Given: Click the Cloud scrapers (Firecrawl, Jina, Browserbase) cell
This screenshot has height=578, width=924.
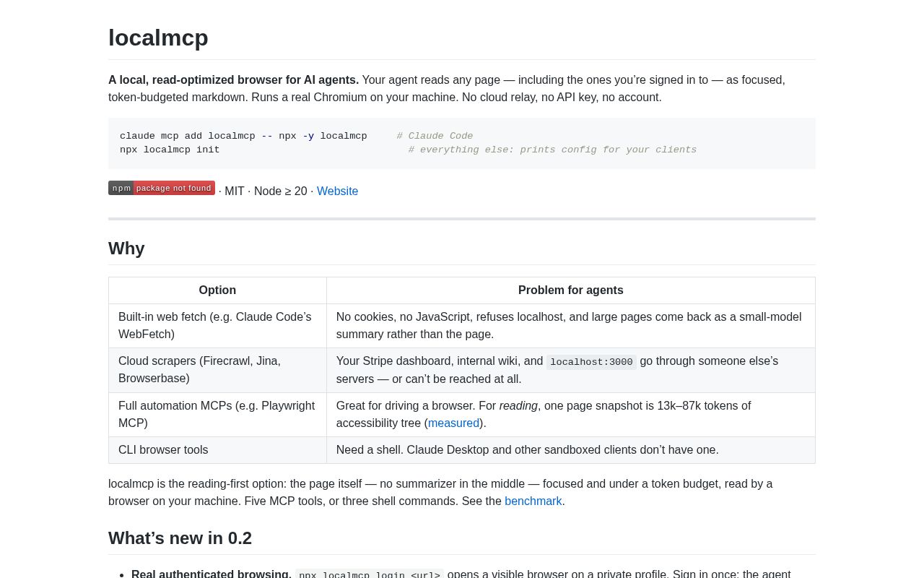Looking at the screenshot, I should click(217, 370).
